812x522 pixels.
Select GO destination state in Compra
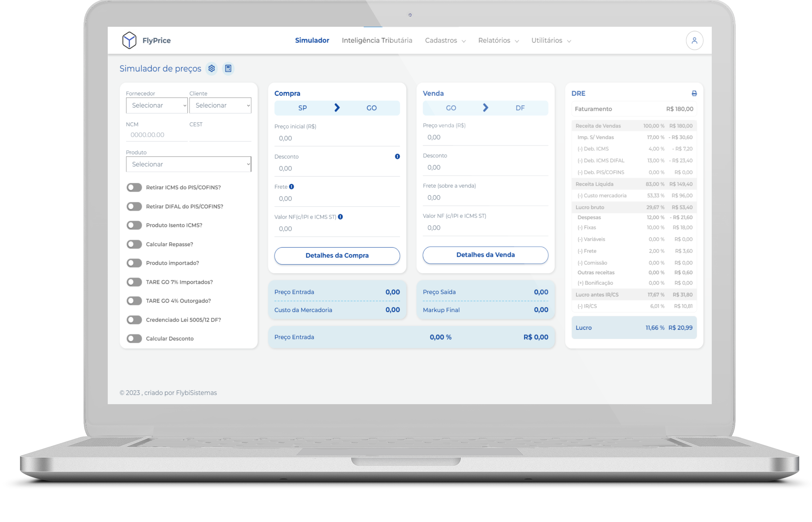371,108
